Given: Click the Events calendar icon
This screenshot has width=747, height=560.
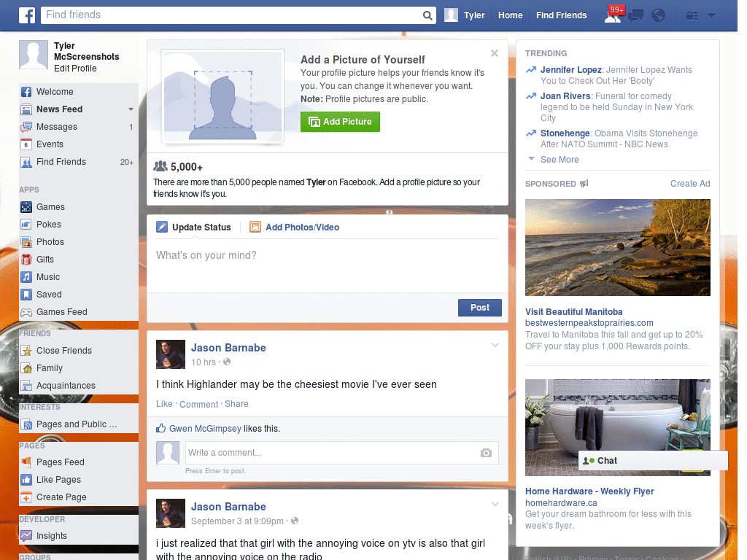Looking at the screenshot, I should (x=26, y=144).
